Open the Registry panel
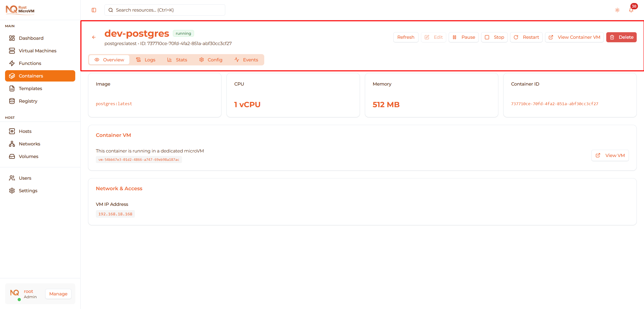The height and width of the screenshot is (309, 644). click(x=28, y=101)
